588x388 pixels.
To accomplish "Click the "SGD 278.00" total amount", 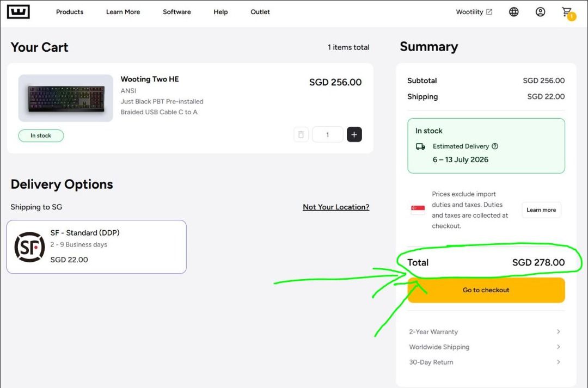I will click(538, 262).
